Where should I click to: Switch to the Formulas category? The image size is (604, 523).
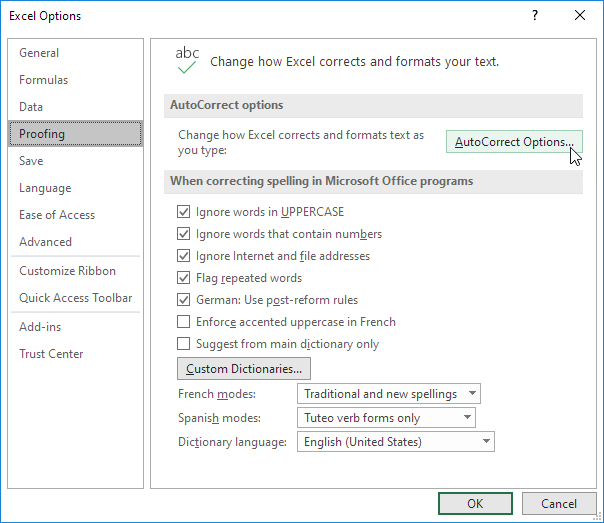pos(44,80)
